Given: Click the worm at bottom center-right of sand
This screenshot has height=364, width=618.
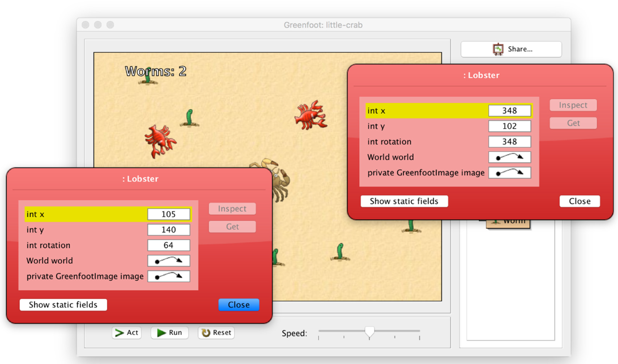Looking at the screenshot, I should [x=340, y=252].
